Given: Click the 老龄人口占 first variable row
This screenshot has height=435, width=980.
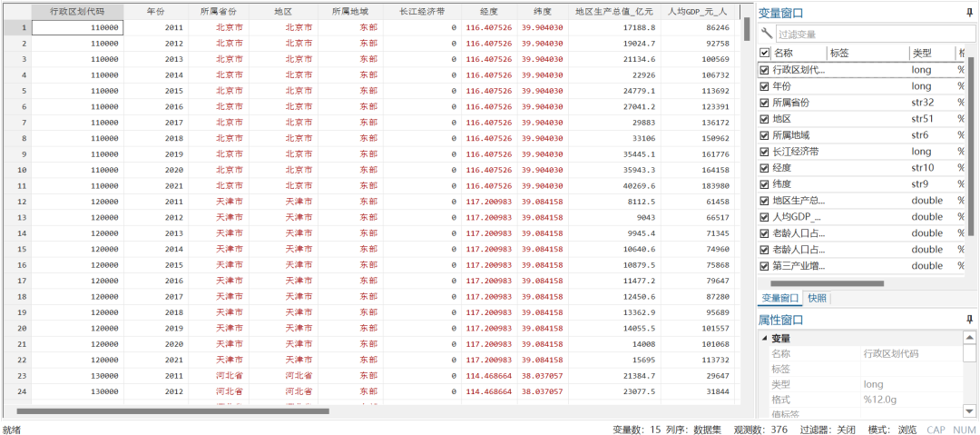Looking at the screenshot, I should [x=861, y=233].
